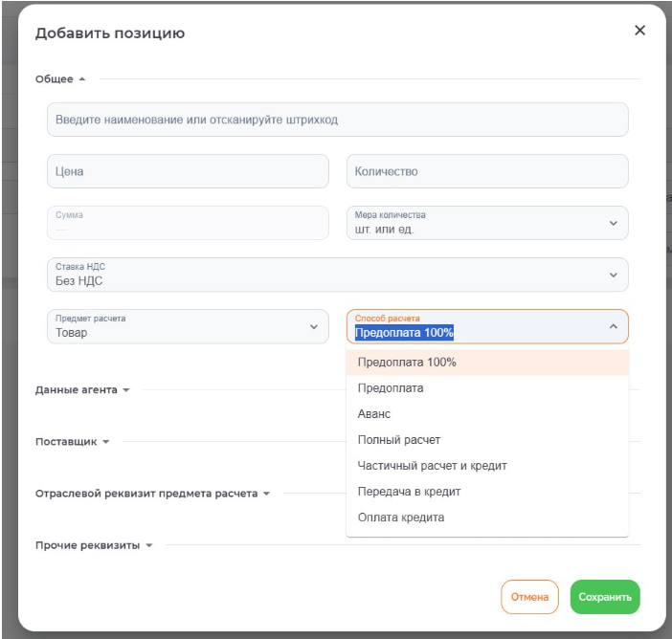Click the green Сохранить button

[x=605, y=597]
